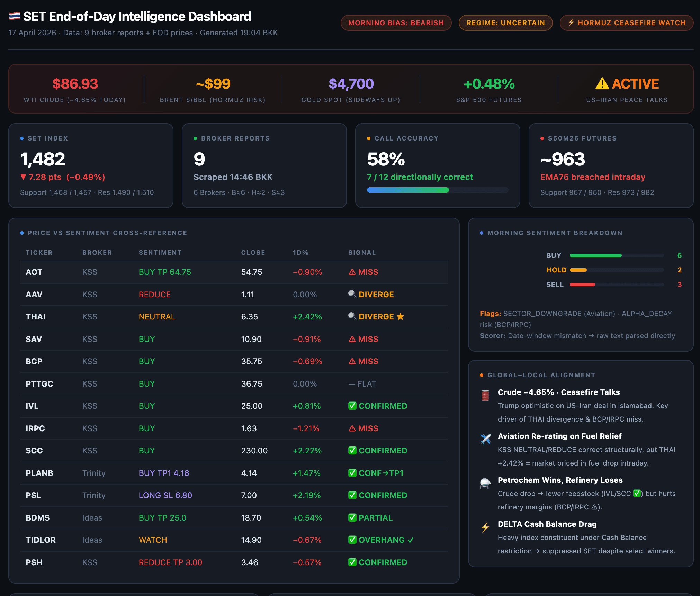Click the +2.42% change for THAI
This screenshot has height=596, width=700.
307,317
